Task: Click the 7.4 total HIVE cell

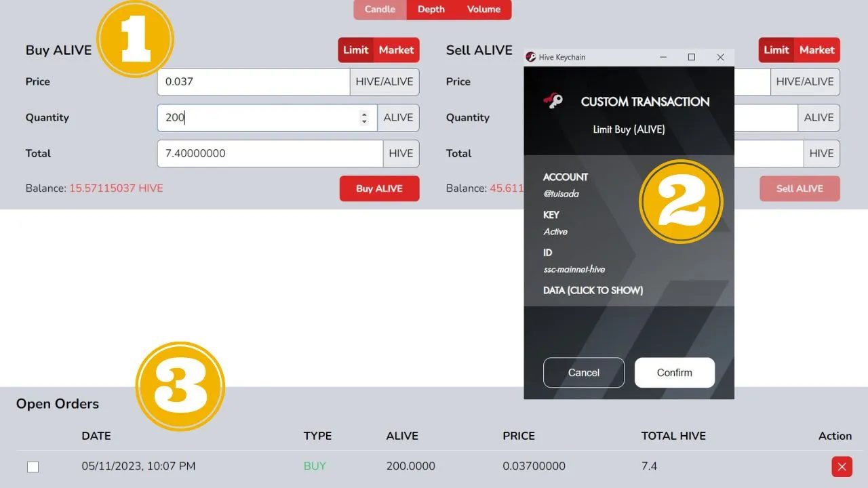Action: click(x=649, y=466)
